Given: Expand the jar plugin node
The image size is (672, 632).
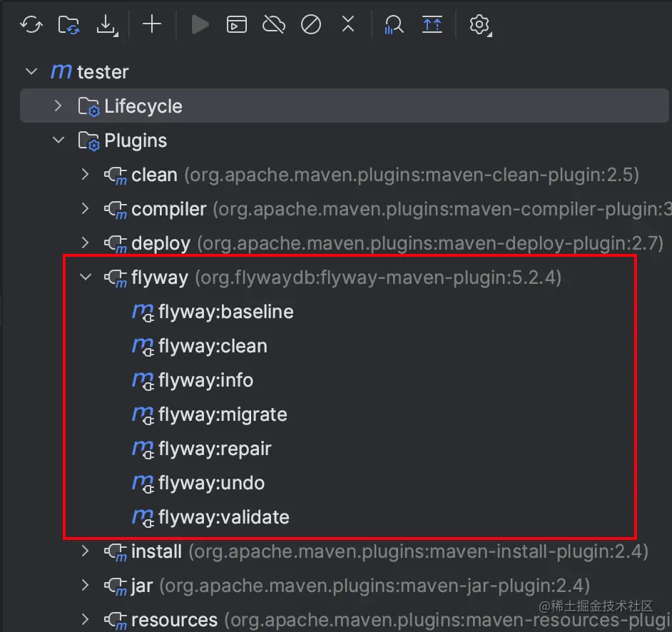Looking at the screenshot, I should (86, 585).
